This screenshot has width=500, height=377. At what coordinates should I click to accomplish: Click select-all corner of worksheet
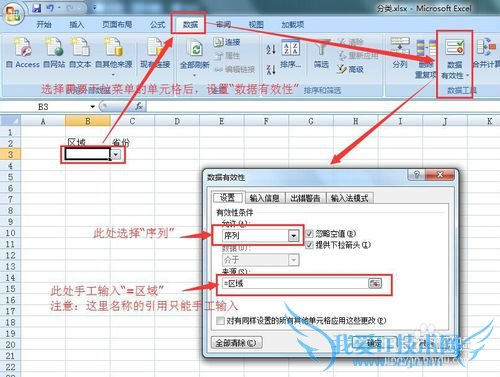point(10,121)
